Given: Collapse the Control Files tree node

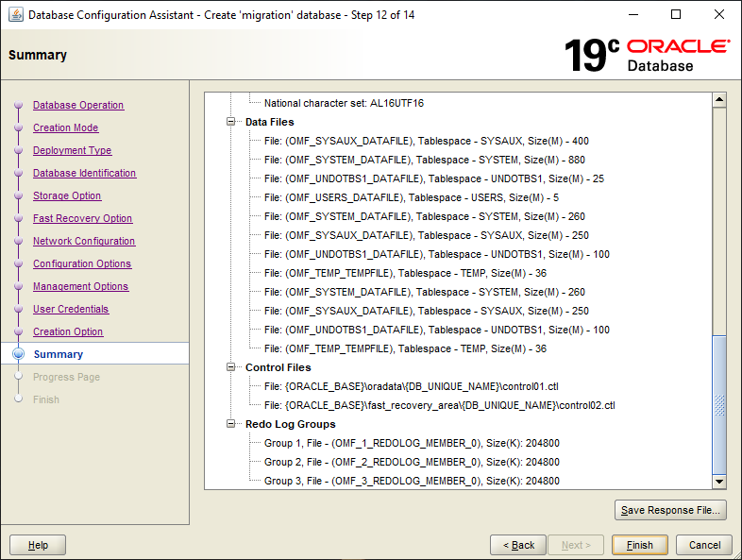Looking at the screenshot, I should [x=232, y=367].
